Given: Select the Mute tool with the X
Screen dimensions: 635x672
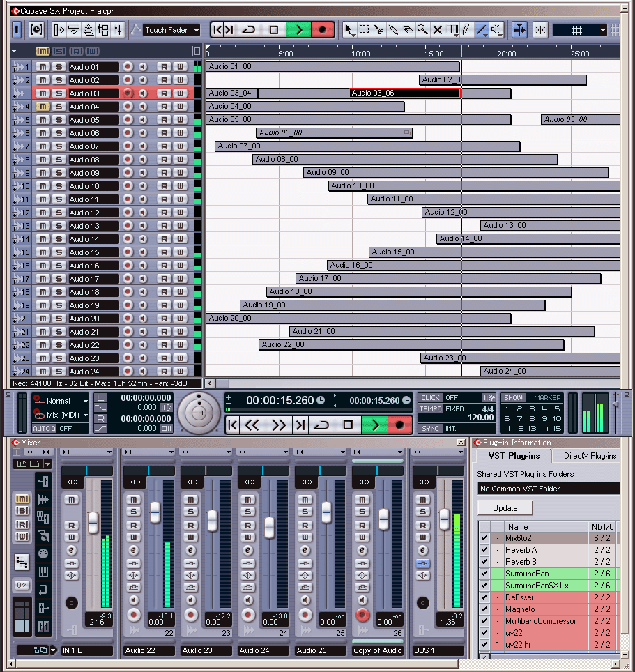Looking at the screenshot, I should (x=438, y=30).
